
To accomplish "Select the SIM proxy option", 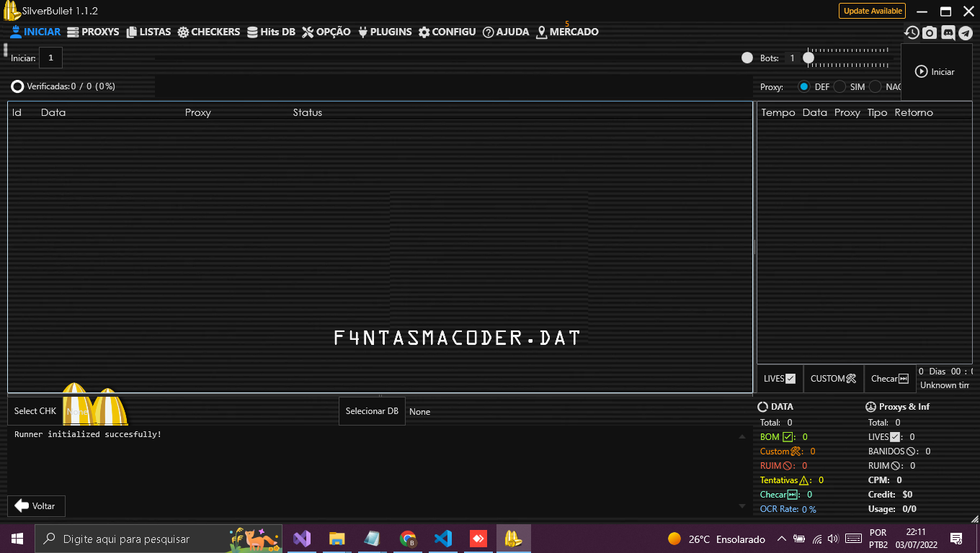I will [x=839, y=86].
